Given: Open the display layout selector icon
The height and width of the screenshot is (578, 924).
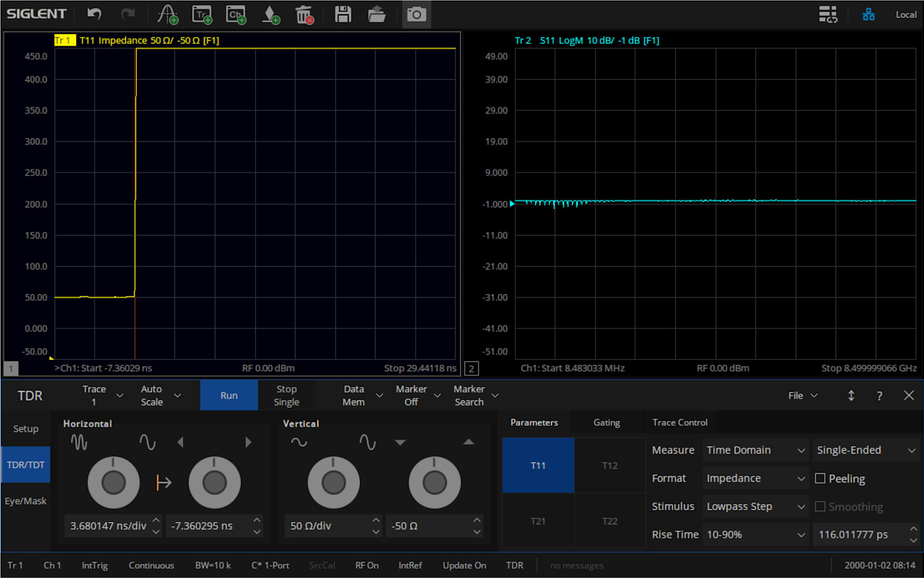Looking at the screenshot, I should [x=828, y=14].
